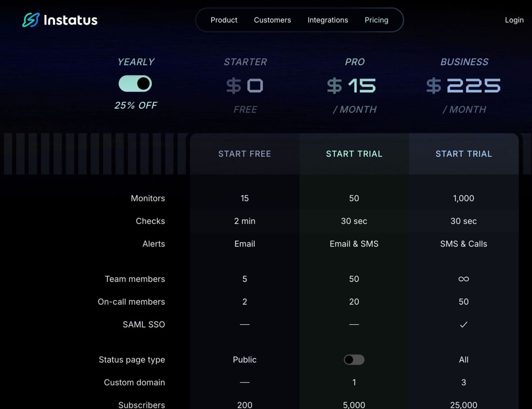
Task: Enable the Pro status page type toggle
Action: pos(354,360)
